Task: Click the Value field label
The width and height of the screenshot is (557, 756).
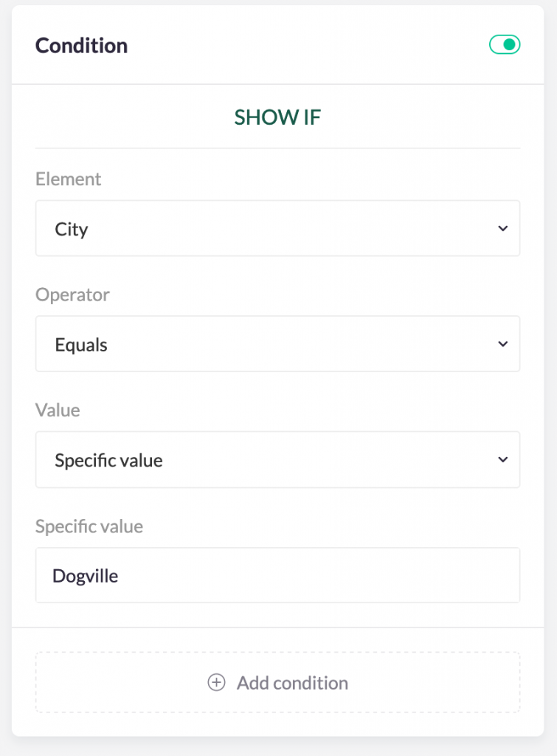Action: click(x=58, y=410)
